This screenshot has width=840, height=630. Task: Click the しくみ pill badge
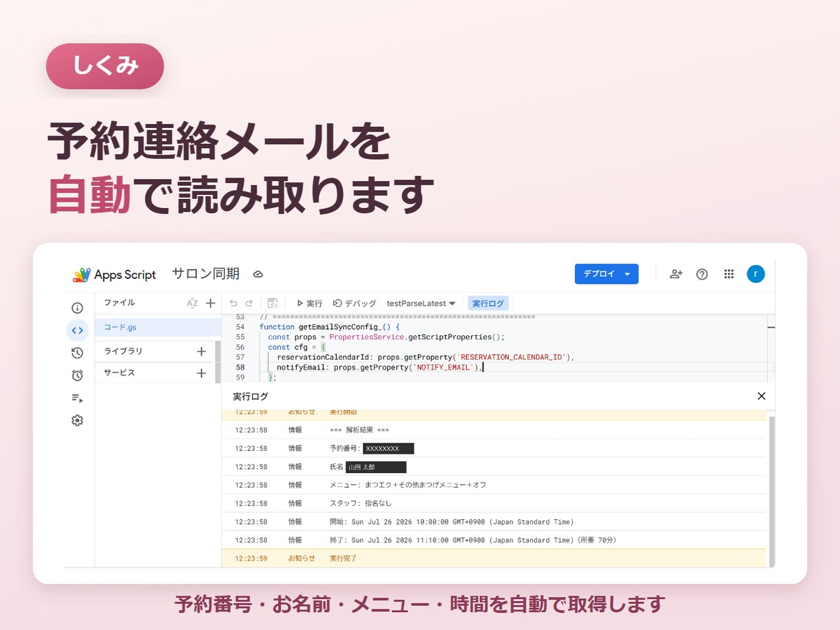click(105, 66)
